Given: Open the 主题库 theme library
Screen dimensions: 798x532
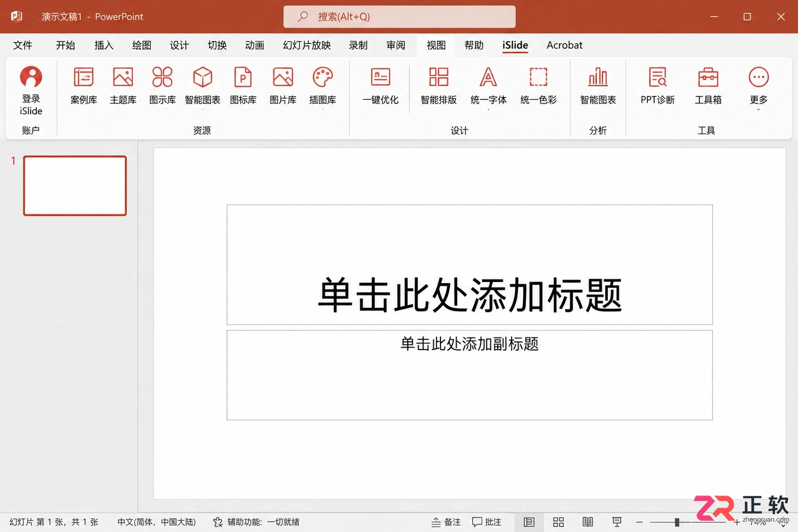Looking at the screenshot, I should point(123,86).
